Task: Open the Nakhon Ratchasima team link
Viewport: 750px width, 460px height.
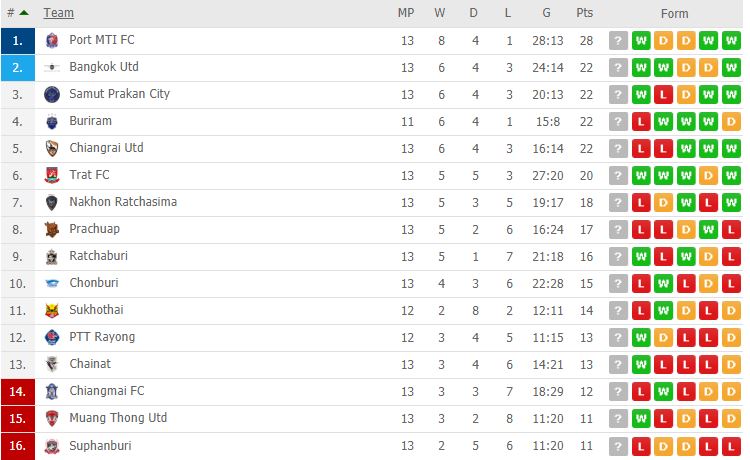Action: pyautogui.click(x=123, y=202)
